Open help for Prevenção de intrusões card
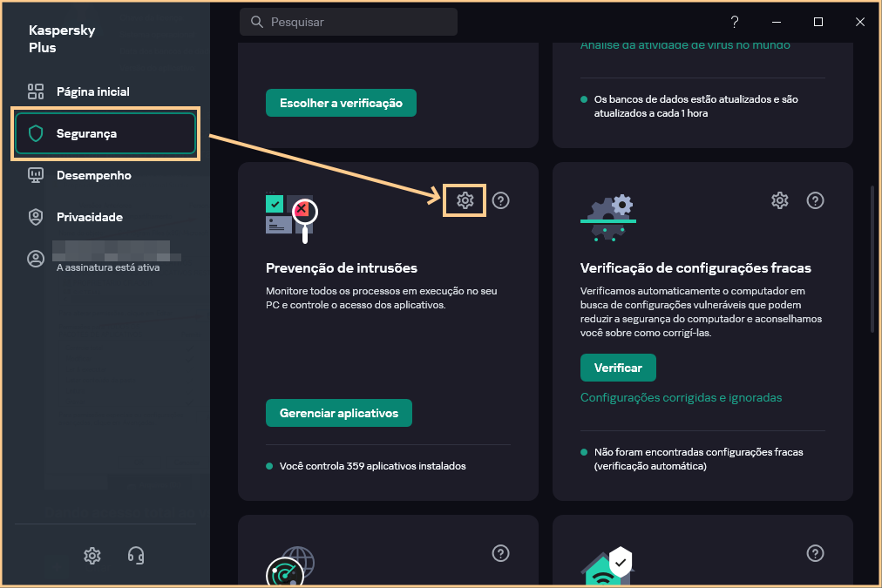Image resolution: width=882 pixels, height=588 pixels. (500, 200)
